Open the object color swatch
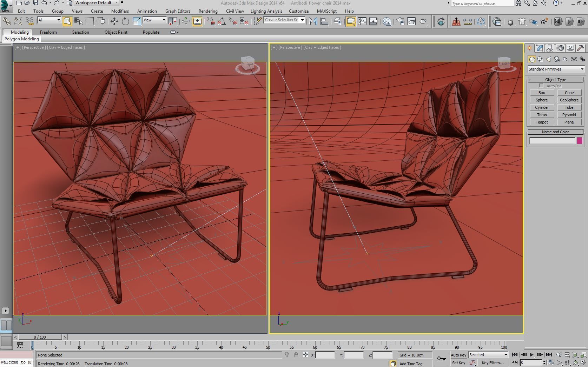Image resolution: width=588 pixels, height=367 pixels. tap(580, 141)
